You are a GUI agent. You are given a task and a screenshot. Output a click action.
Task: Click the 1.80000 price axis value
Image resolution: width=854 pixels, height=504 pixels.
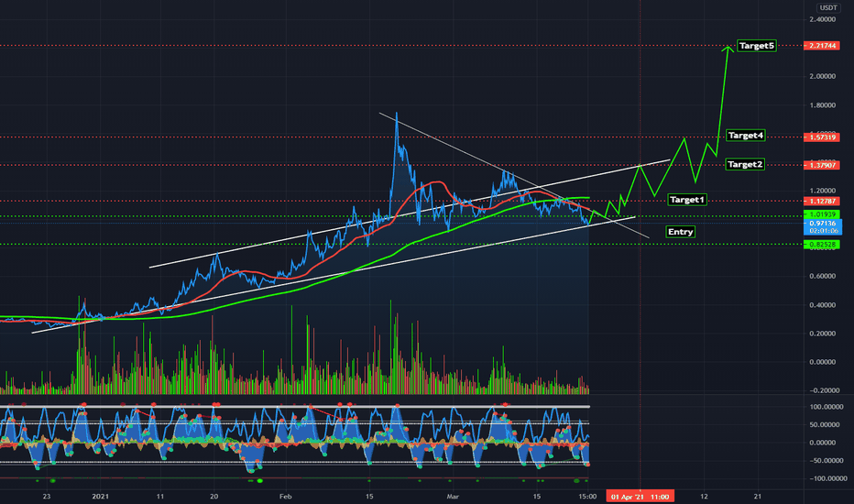click(x=823, y=105)
